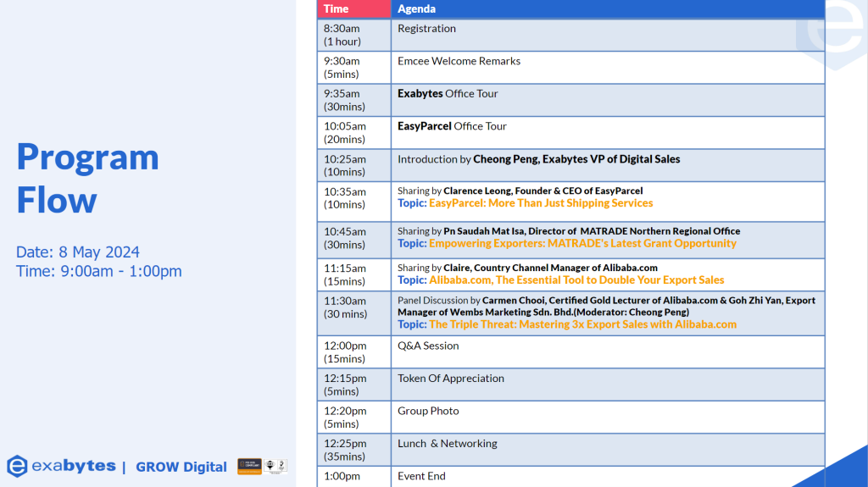This screenshot has width=868, height=487.
Task: Select the '12:00pm (15mins)' time cell
Action: [353, 352]
